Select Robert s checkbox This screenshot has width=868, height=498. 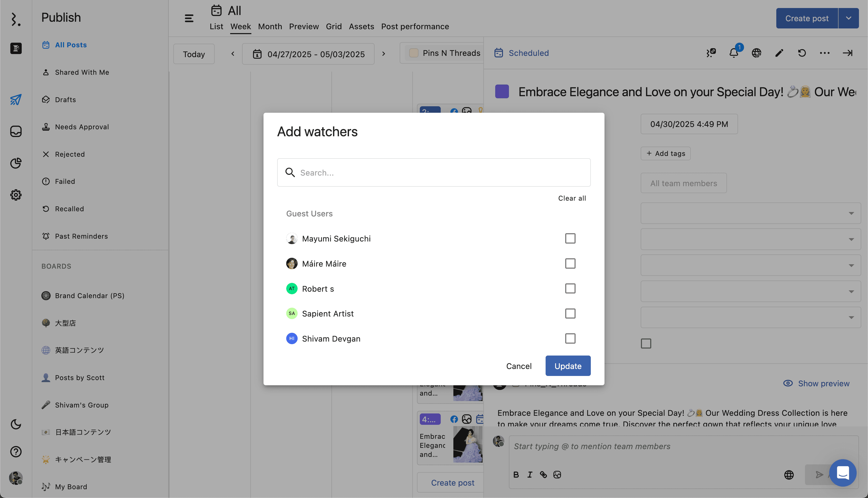pyautogui.click(x=570, y=288)
